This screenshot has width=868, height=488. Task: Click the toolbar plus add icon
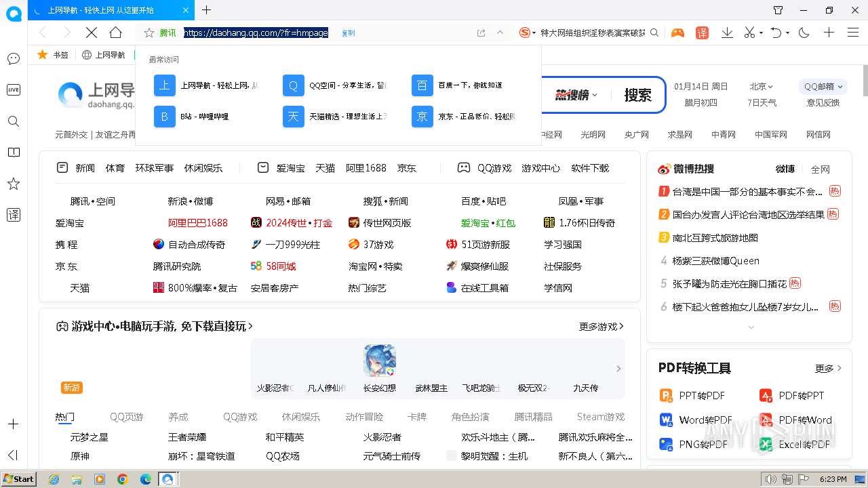[829, 33]
